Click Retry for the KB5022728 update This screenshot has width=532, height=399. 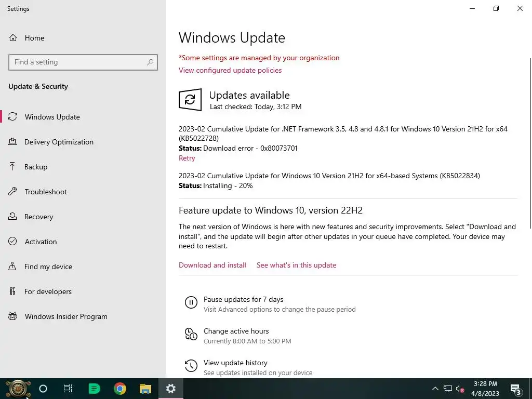[x=187, y=158]
